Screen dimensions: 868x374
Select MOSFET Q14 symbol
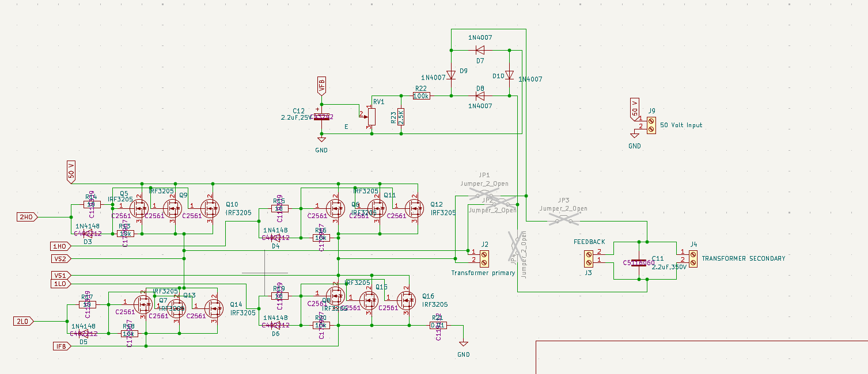point(214,308)
